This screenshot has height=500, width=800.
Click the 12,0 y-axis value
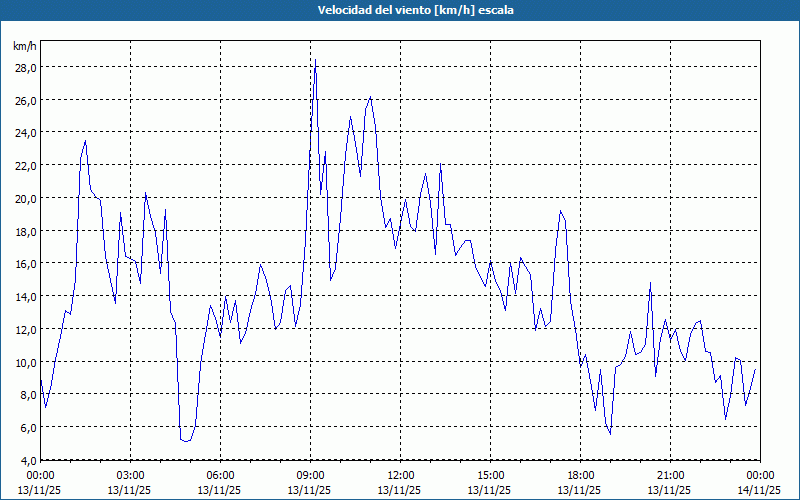25,329
